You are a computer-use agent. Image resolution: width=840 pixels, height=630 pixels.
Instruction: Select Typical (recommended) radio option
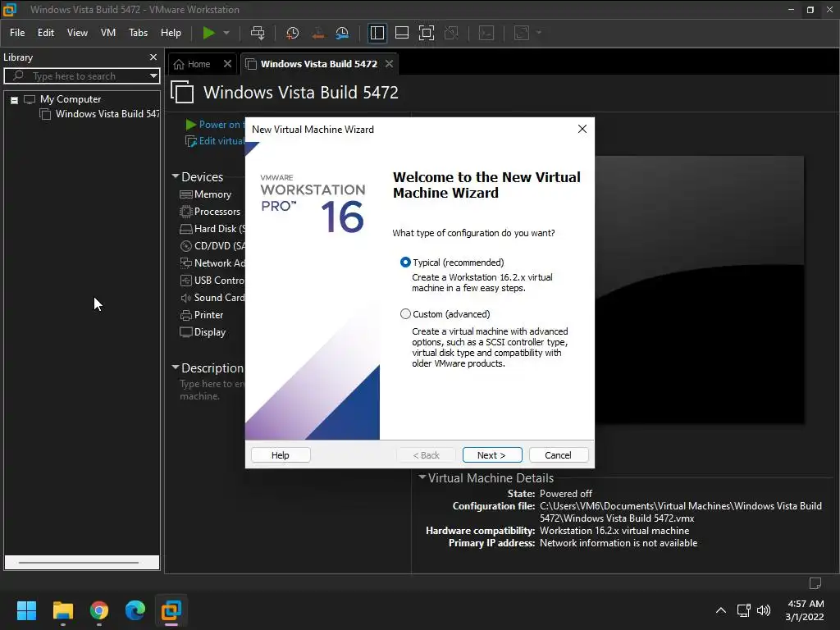(405, 262)
